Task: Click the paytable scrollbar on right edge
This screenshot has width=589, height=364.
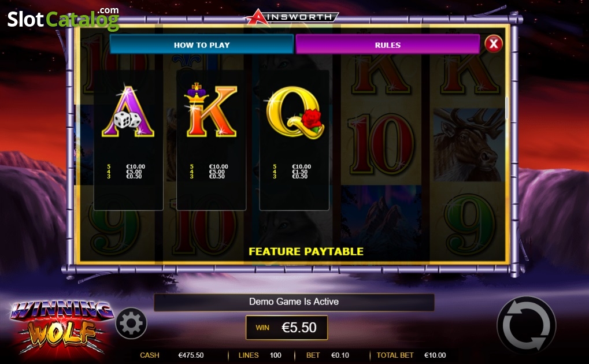Action: click(507, 108)
